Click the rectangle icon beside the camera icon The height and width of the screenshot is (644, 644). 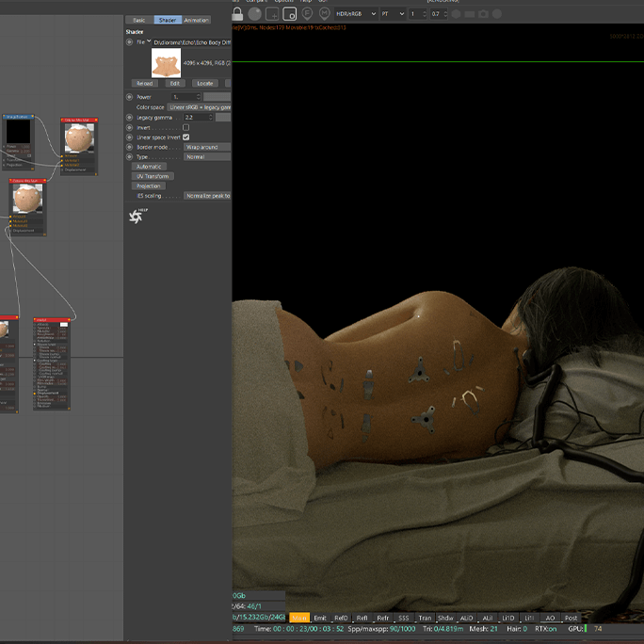pos(470,14)
